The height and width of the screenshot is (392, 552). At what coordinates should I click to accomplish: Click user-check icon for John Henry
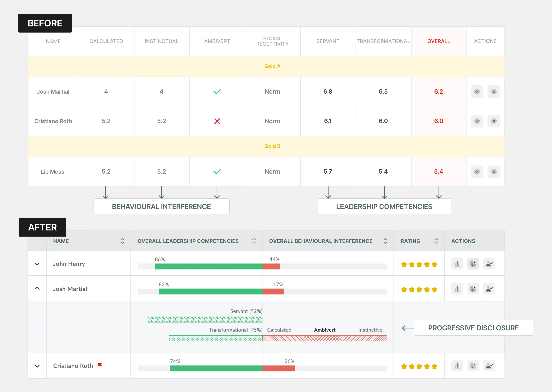click(489, 264)
